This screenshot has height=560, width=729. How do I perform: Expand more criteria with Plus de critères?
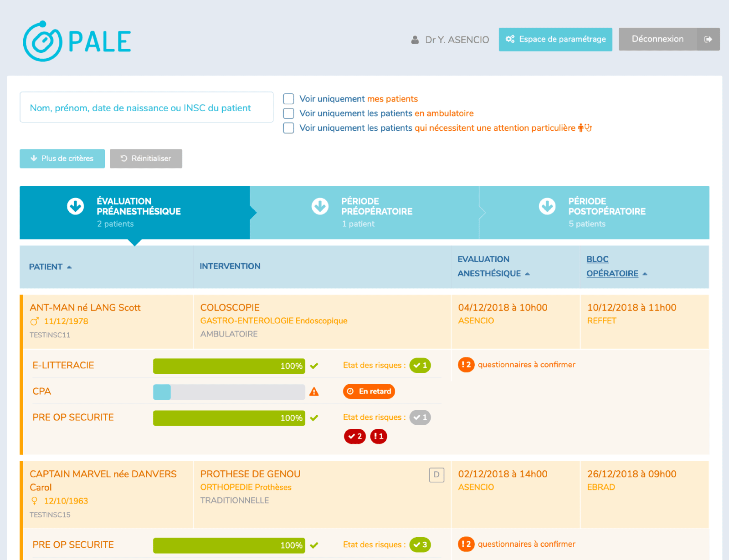pos(62,158)
